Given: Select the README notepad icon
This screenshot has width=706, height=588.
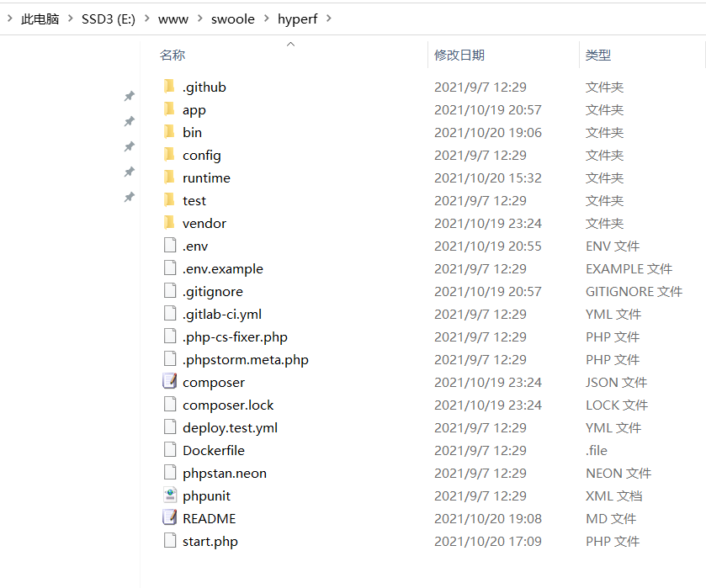Looking at the screenshot, I should coord(170,518).
